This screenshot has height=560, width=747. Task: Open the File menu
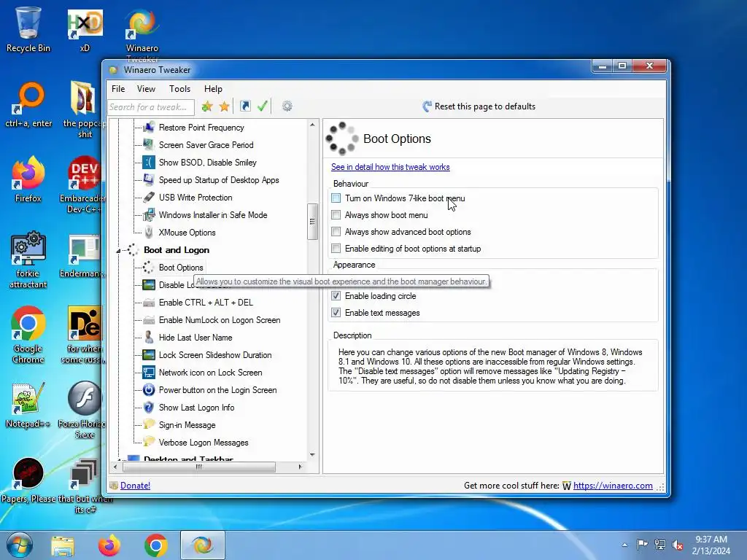click(x=118, y=88)
